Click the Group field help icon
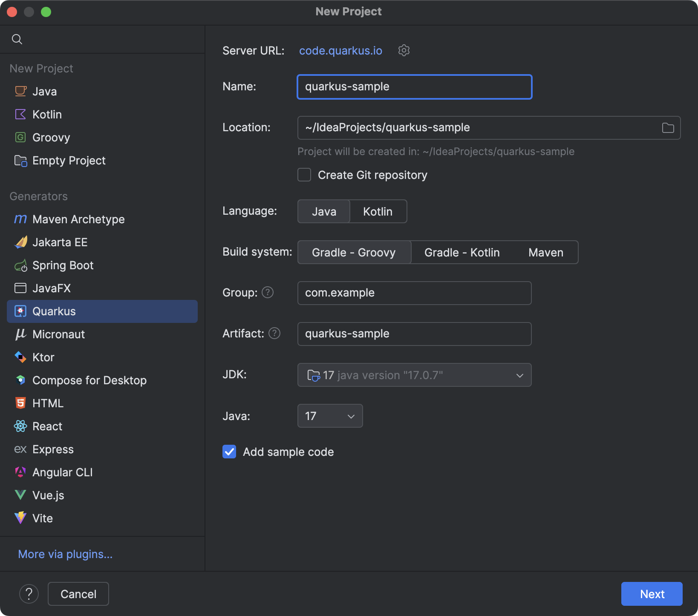This screenshot has width=698, height=616. pos(268,292)
